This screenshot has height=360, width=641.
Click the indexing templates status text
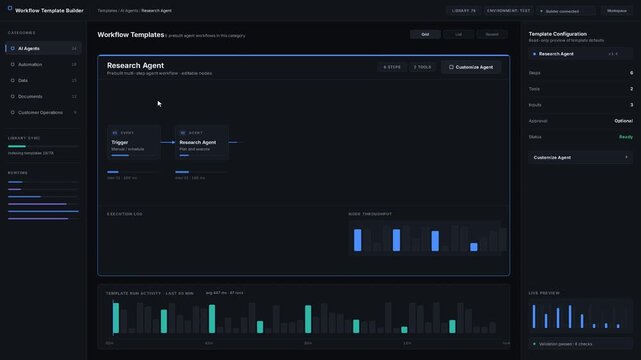[31, 153]
